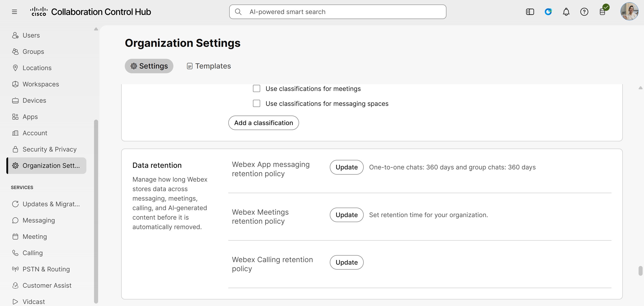This screenshot has height=306, width=644.
Task: Go to Locations page
Action: pos(46,68)
